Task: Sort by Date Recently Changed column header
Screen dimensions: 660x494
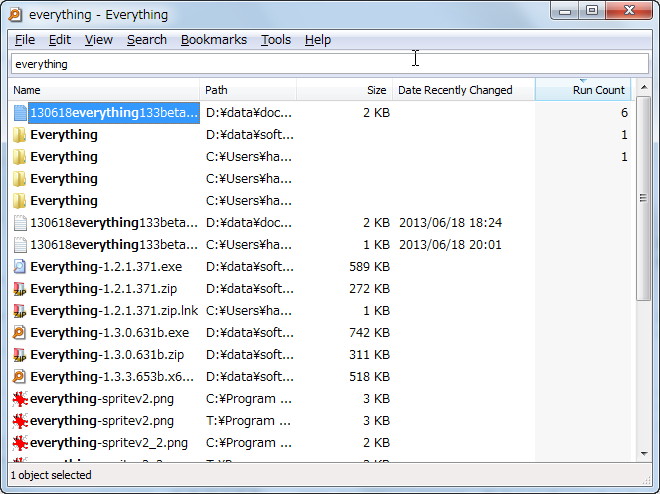Action: click(463, 90)
